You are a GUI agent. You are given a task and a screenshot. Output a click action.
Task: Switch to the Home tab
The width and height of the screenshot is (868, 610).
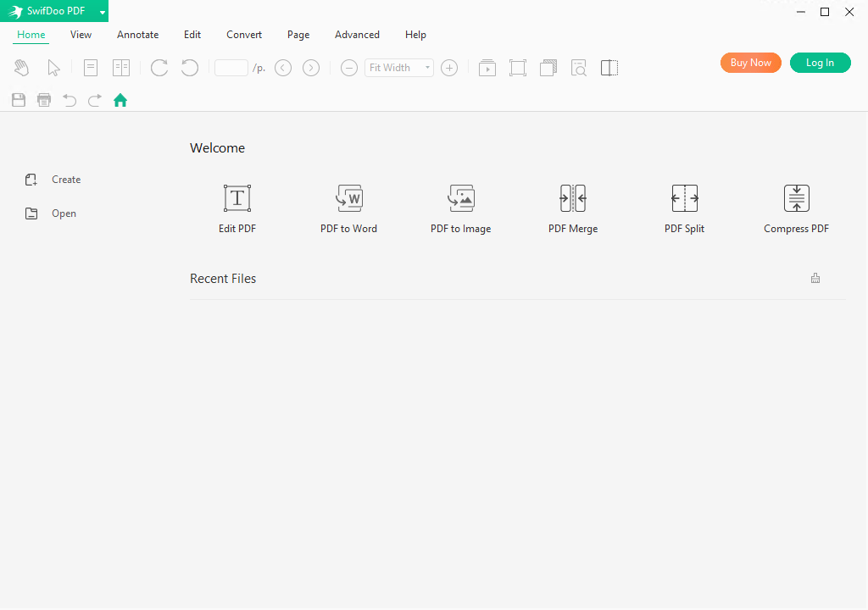pyautogui.click(x=31, y=35)
